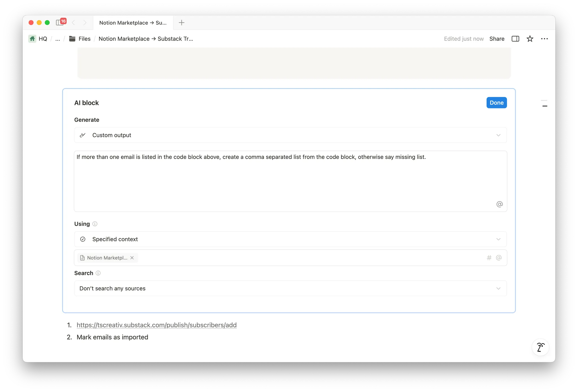Open a new tab with plus button
This screenshot has width=578, height=392.
point(181,23)
